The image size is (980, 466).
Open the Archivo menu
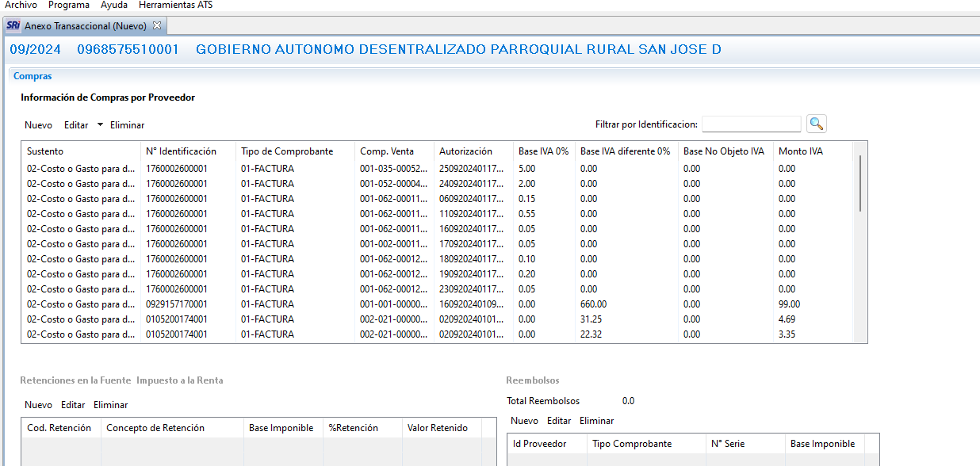coord(21,5)
